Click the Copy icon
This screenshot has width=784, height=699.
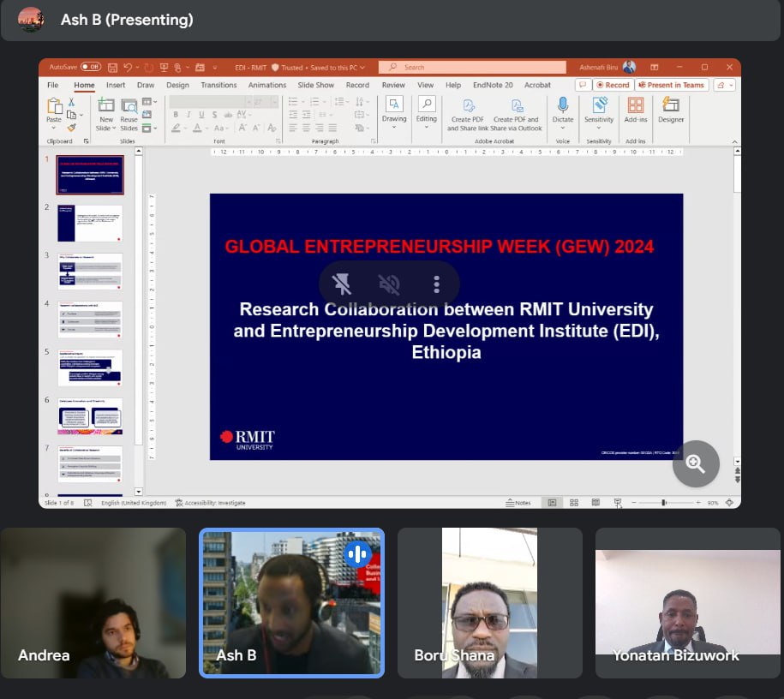71,115
